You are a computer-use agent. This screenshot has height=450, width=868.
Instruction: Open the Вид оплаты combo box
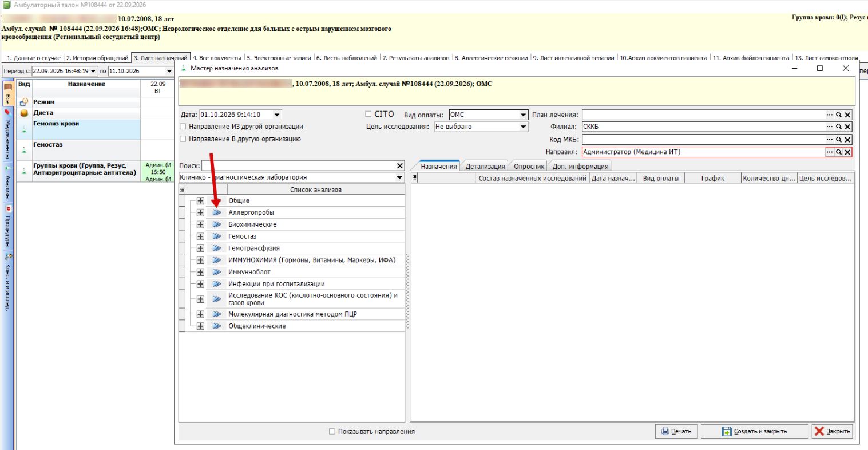click(x=523, y=115)
